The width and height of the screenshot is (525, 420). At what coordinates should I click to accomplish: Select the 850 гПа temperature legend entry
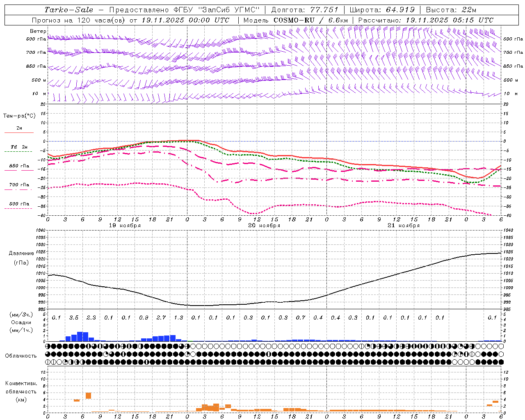19,166
